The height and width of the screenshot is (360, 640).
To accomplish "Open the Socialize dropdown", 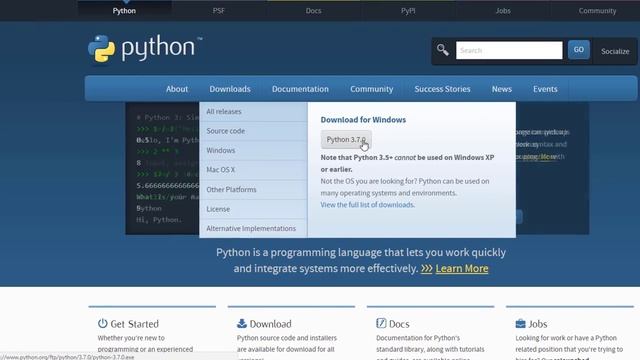I will 615,51.
